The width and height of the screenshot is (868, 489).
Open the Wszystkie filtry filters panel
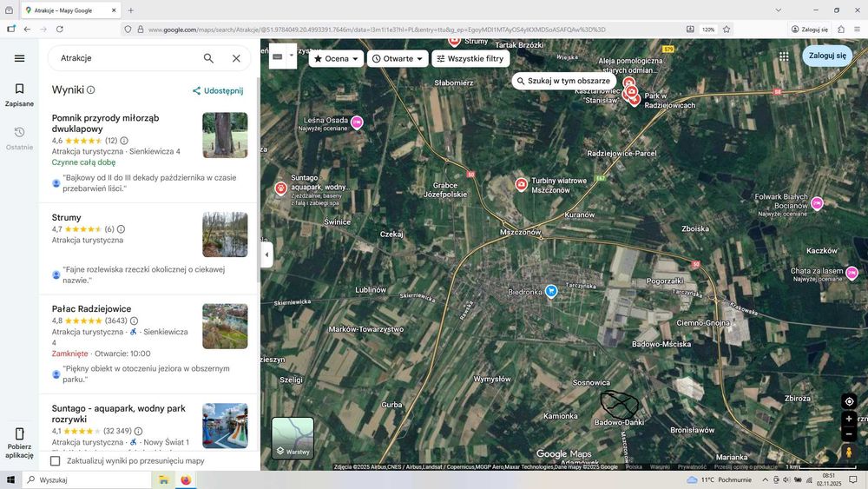click(470, 59)
